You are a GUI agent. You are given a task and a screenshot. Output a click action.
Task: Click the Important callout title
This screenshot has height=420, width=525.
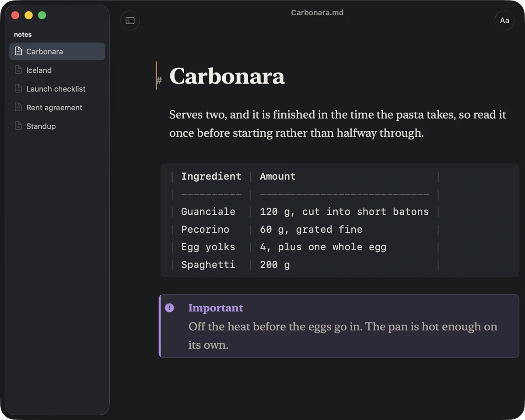tap(216, 308)
